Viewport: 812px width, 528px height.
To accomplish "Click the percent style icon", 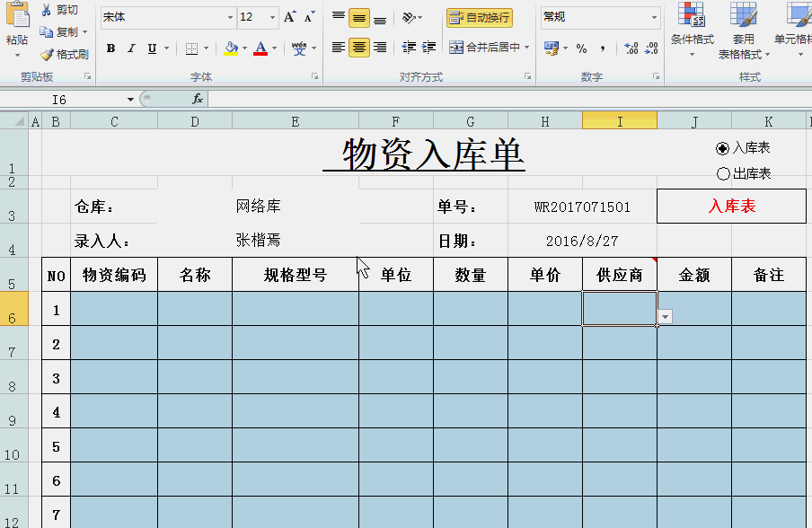I will click(x=581, y=48).
